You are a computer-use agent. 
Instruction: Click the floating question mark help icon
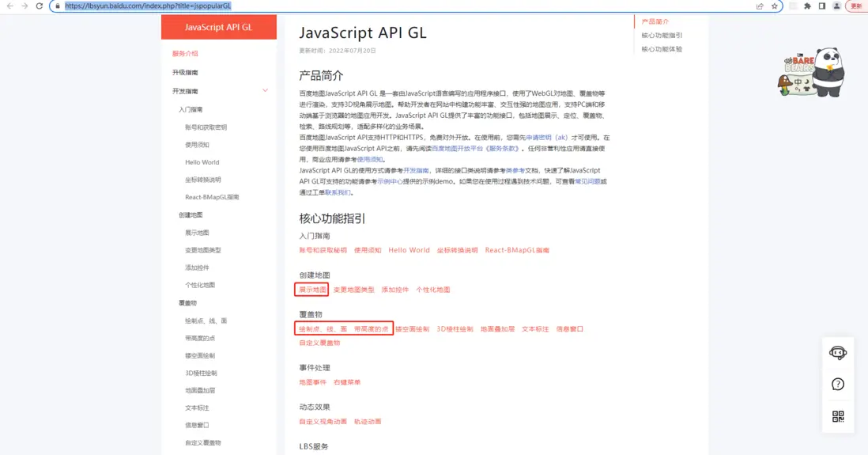[x=837, y=384]
